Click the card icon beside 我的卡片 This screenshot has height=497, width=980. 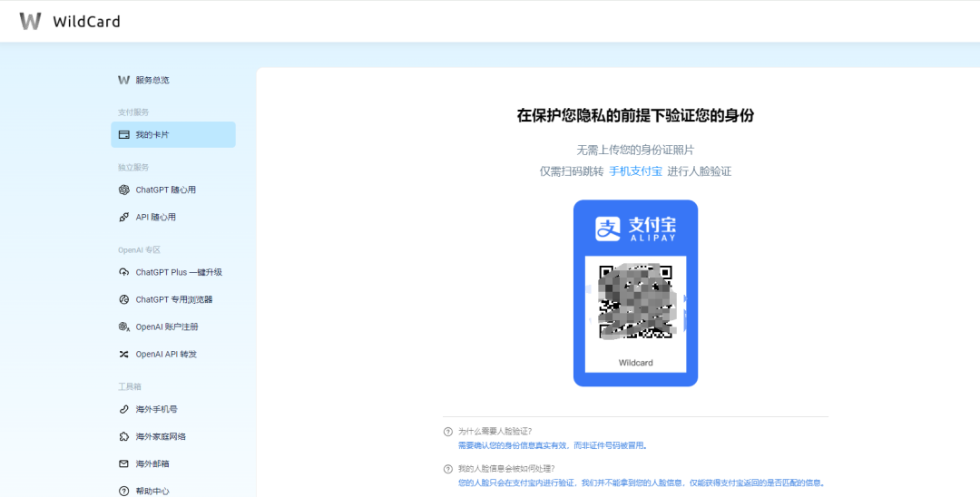tap(123, 135)
